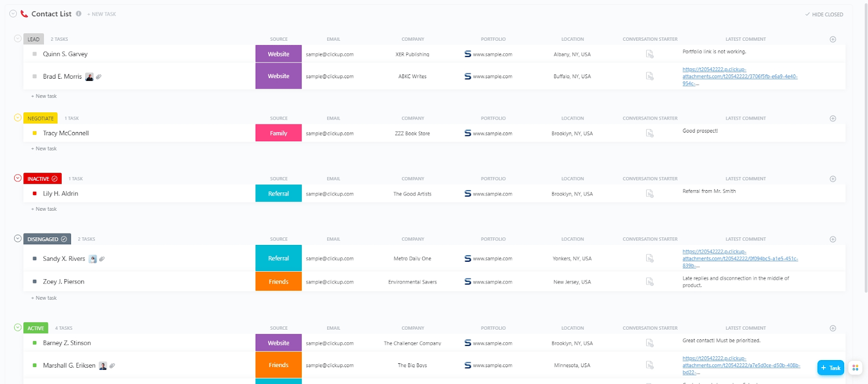Click the Contact List phone icon
This screenshot has width=868, height=384.
pos(24,14)
